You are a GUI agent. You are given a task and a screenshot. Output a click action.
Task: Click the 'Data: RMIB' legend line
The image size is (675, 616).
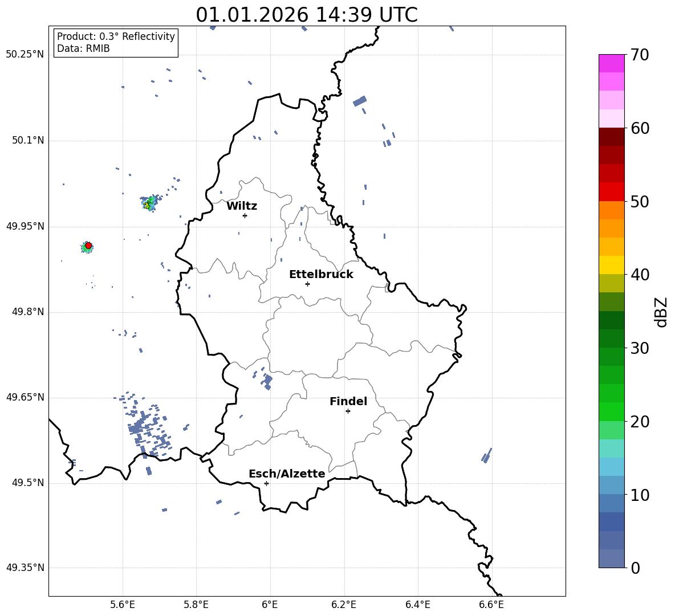[x=83, y=48]
